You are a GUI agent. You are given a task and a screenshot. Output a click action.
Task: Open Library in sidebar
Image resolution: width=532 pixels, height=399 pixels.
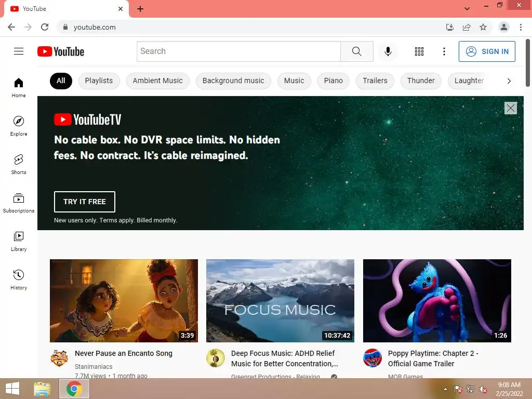click(x=19, y=241)
